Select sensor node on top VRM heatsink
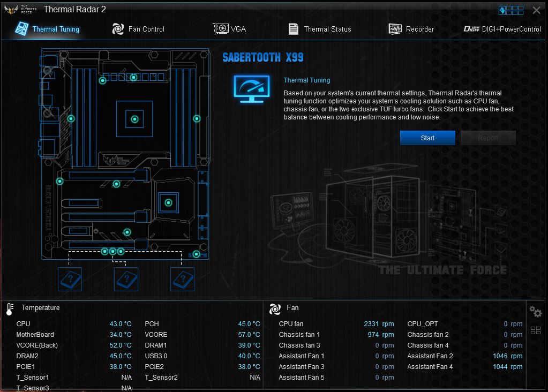This screenshot has height=392, width=548. (134, 77)
